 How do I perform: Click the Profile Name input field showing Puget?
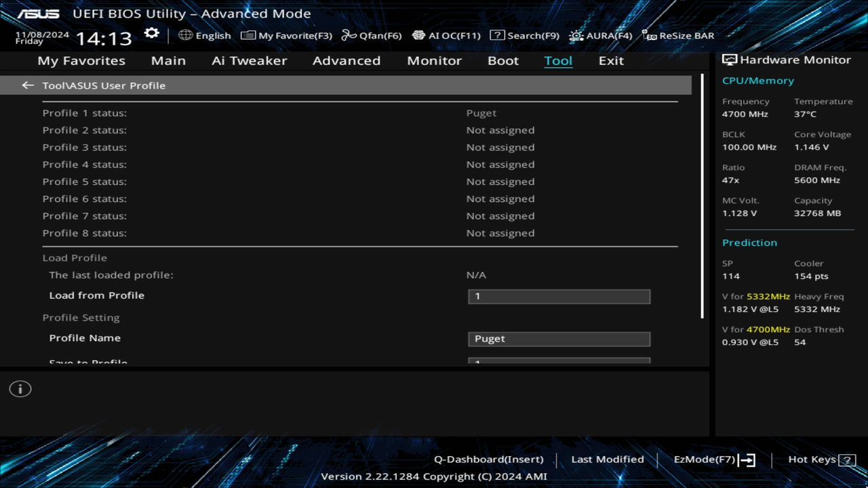coord(559,339)
